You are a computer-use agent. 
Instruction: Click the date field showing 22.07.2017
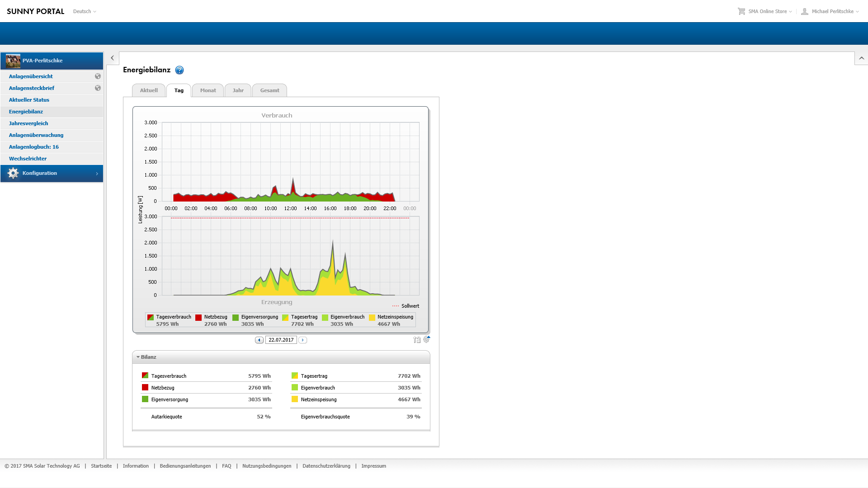click(281, 340)
